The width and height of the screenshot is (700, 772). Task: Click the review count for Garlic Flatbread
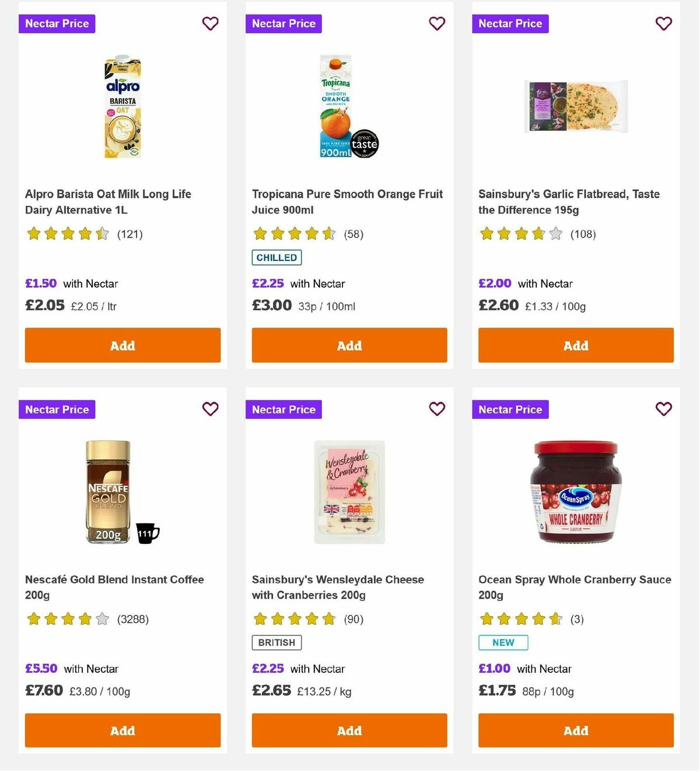click(x=583, y=233)
